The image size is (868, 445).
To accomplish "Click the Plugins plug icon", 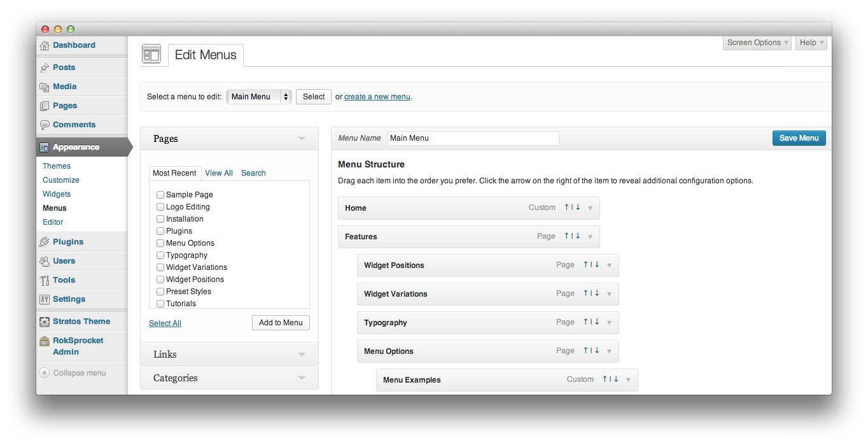I will (45, 242).
